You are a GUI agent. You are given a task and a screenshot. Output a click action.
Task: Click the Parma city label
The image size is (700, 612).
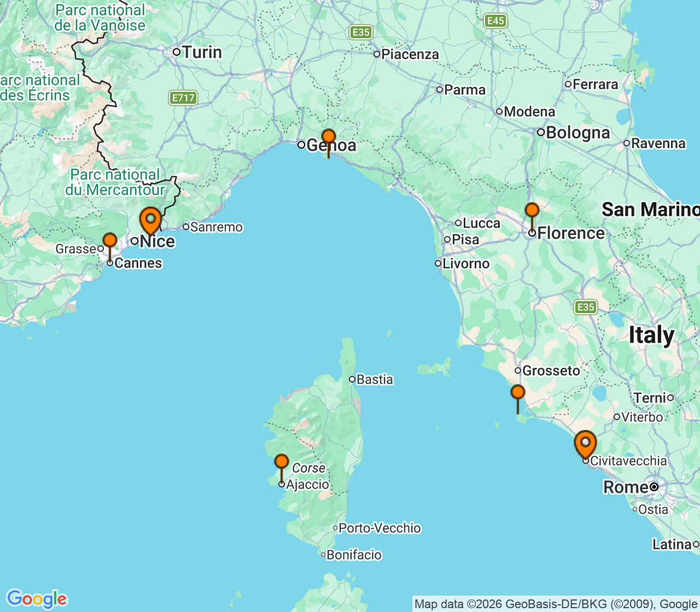tap(465, 90)
